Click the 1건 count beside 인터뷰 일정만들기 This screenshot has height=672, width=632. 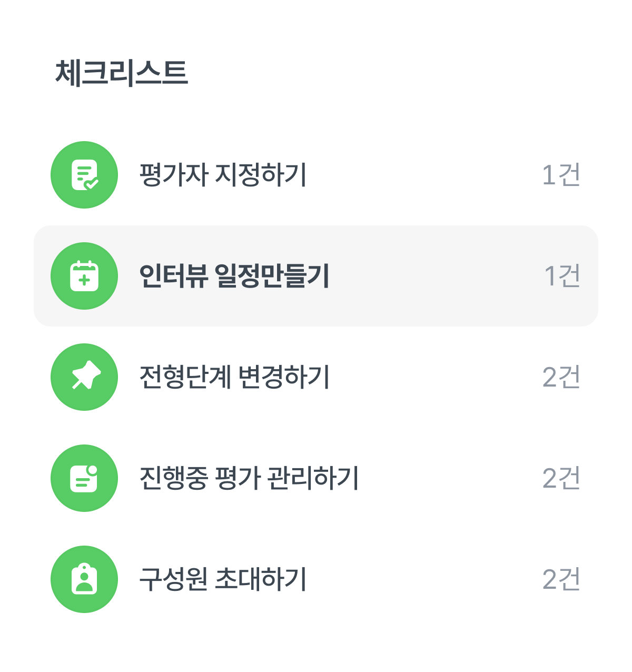point(562,276)
